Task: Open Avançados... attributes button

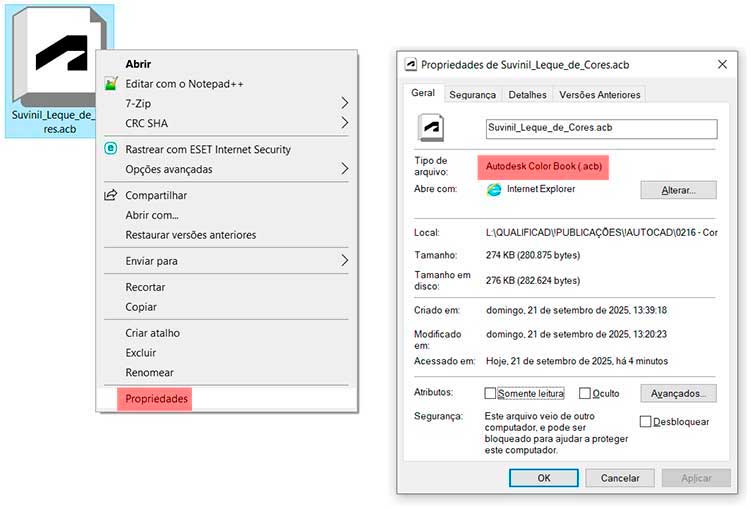Action: coord(678,393)
